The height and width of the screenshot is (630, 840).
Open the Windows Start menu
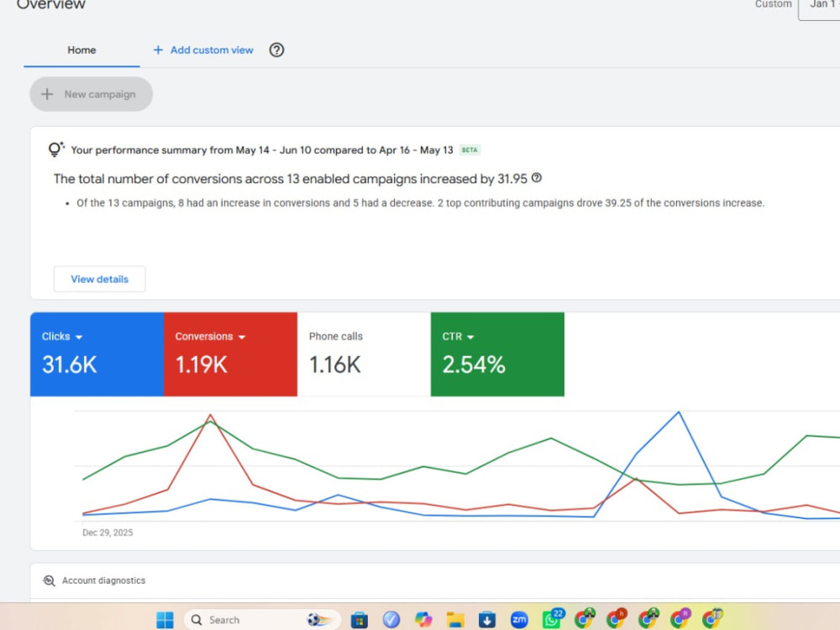(165, 620)
